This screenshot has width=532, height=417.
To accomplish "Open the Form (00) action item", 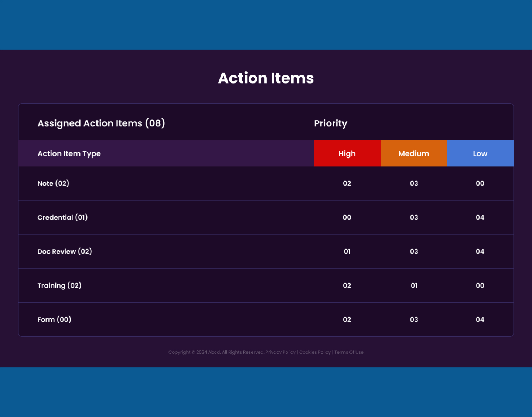I will pyautogui.click(x=266, y=319).
